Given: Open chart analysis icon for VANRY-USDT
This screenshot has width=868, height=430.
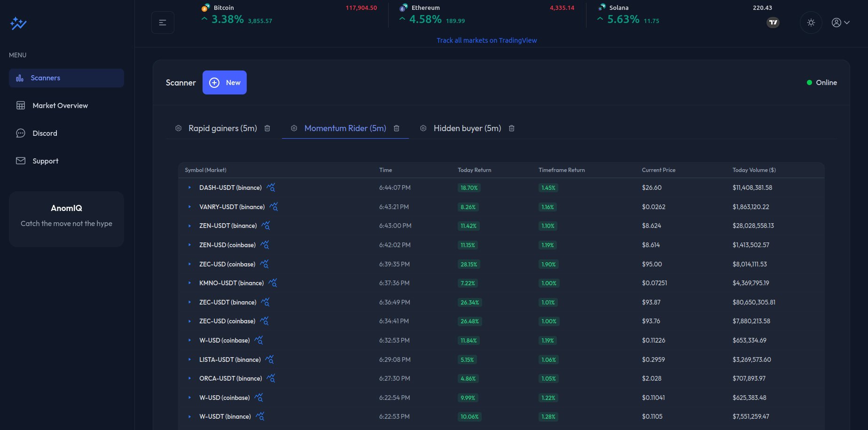Looking at the screenshot, I should [274, 207].
